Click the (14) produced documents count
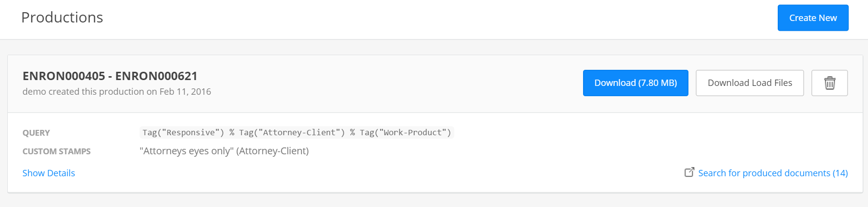 click(x=840, y=173)
